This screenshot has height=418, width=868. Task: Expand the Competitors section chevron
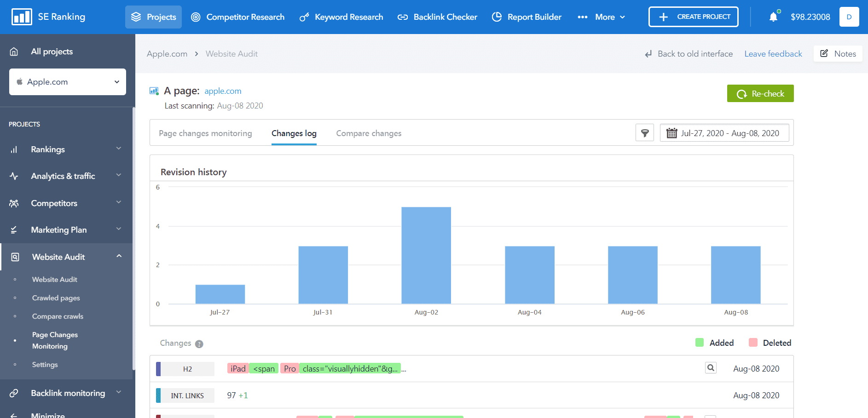(x=119, y=202)
